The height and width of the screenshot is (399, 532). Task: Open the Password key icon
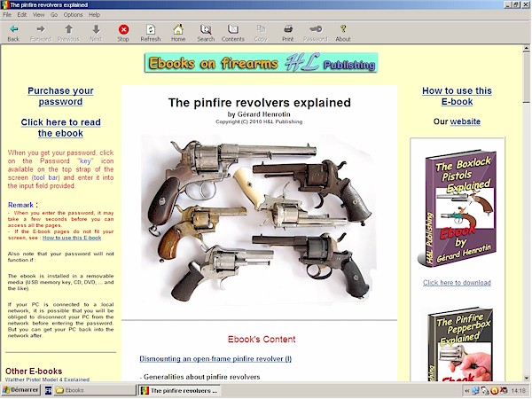315,33
